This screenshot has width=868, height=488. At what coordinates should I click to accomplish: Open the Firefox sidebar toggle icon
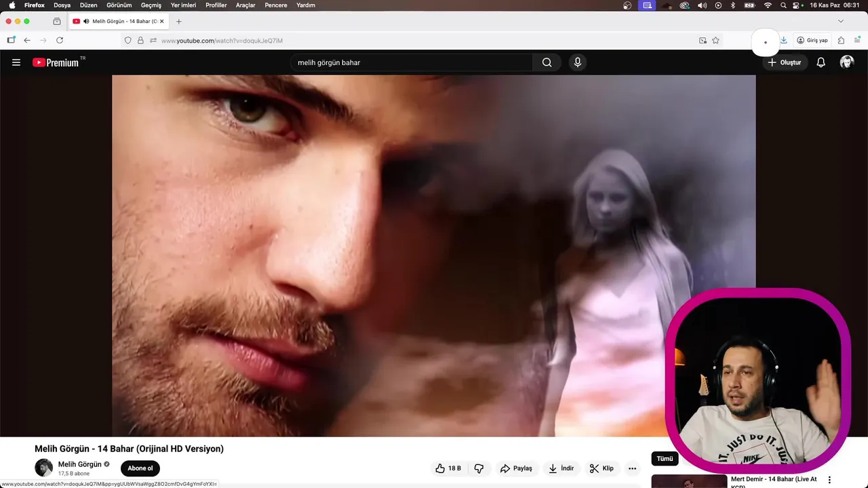(11, 40)
